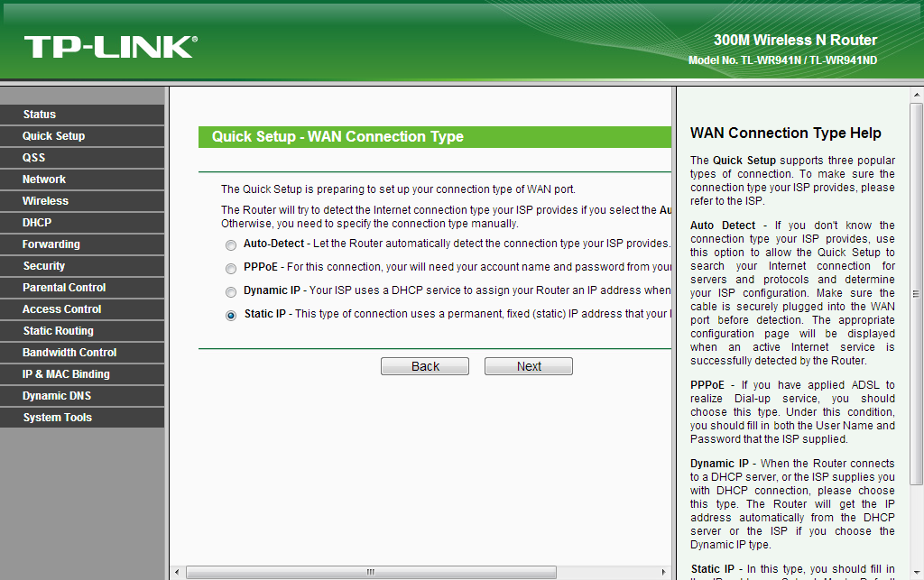Viewport: 924px width, 580px height.
Task: Open Access Control settings
Action: pyautogui.click(x=82, y=309)
